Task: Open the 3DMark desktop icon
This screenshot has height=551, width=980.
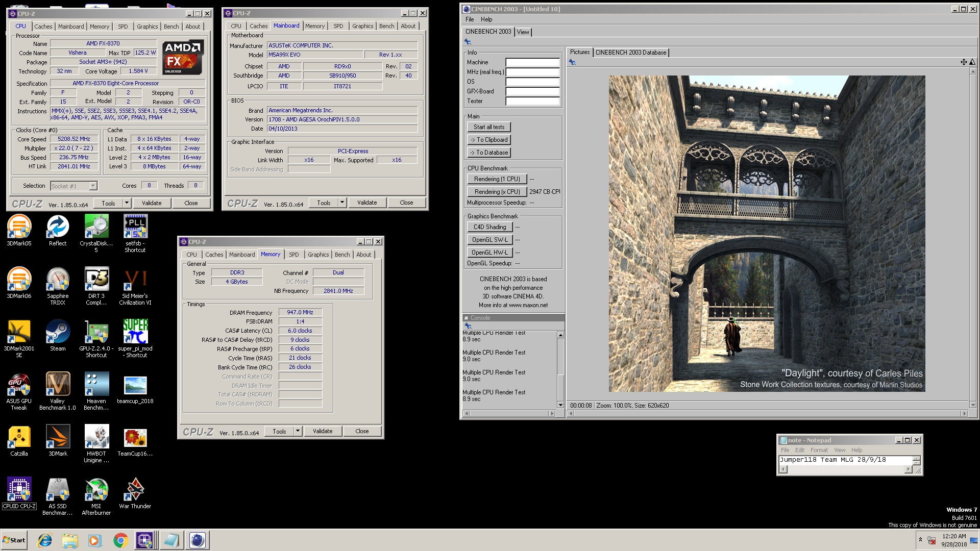Action: pyautogui.click(x=58, y=441)
